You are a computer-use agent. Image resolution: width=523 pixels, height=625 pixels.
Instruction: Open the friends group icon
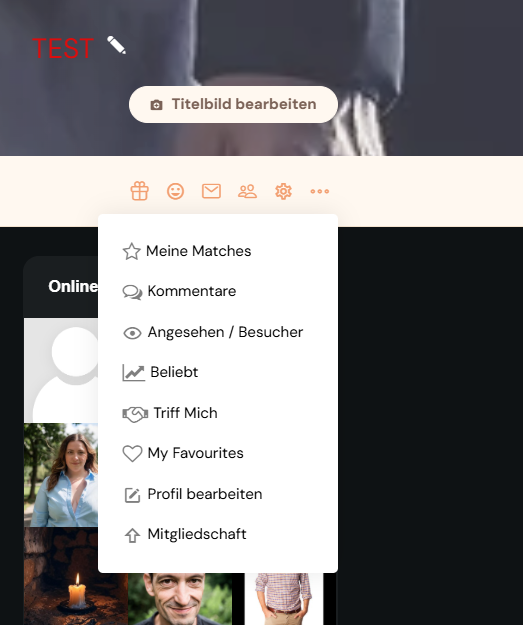tap(248, 191)
